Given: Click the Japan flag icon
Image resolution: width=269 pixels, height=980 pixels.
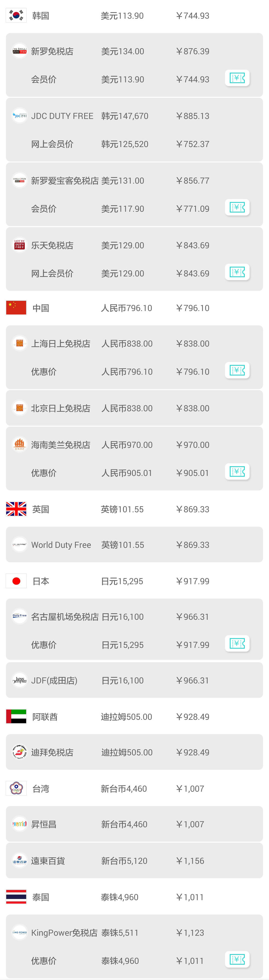Looking at the screenshot, I should point(16,581).
